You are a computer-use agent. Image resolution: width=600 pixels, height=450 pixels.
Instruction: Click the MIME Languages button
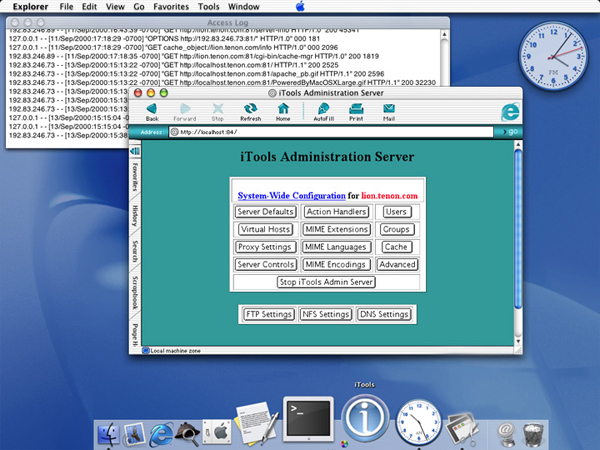pyautogui.click(x=336, y=247)
